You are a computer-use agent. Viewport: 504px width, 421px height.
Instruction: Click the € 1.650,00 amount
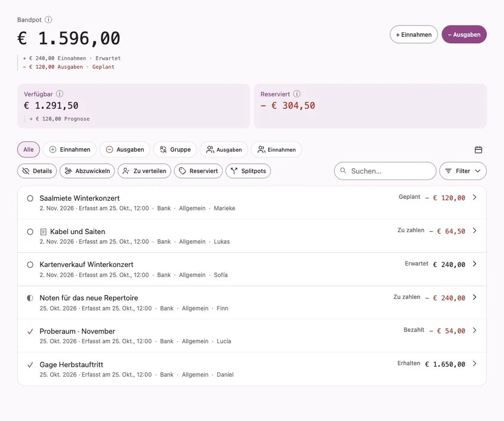[445, 364]
